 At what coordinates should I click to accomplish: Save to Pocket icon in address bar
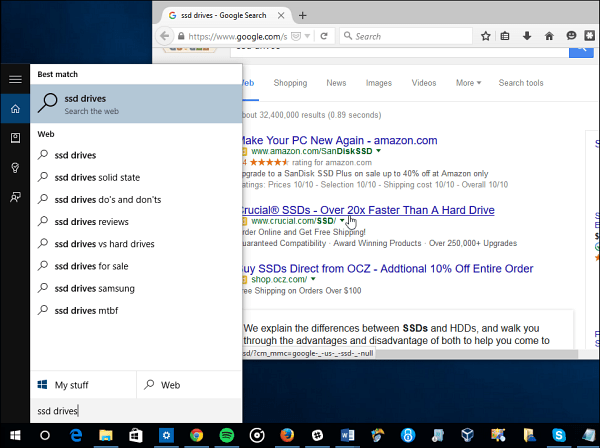tap(296, 36)
